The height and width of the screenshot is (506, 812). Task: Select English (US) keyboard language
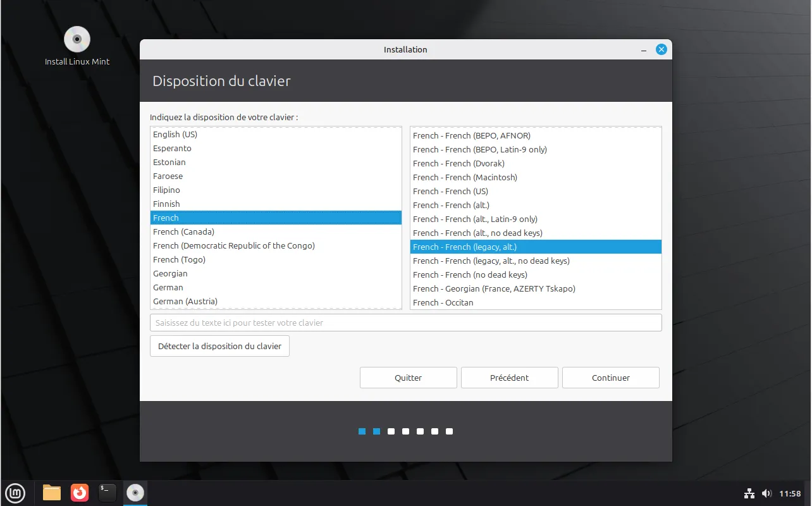pos(175,134)
